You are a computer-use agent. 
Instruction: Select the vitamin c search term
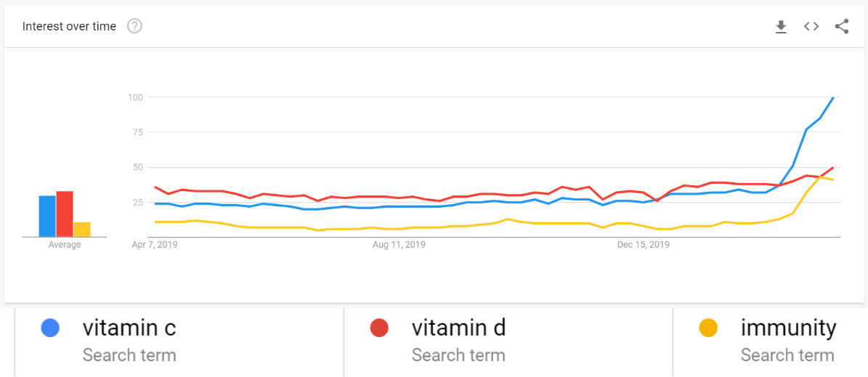(x=129, y=328)
